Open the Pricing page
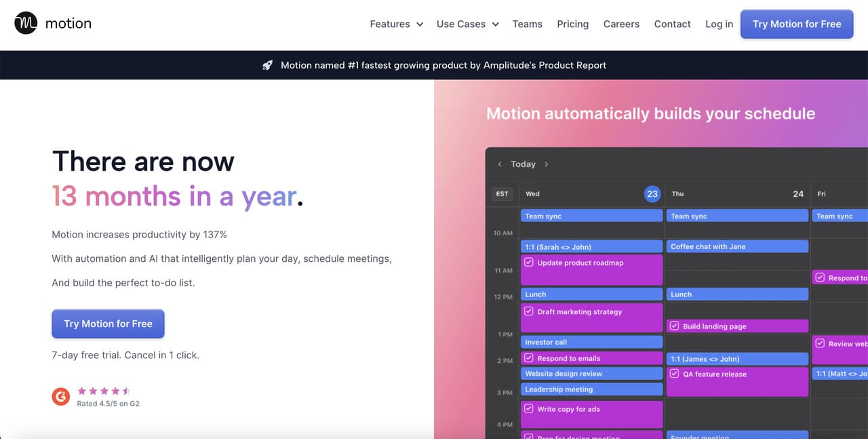 573,24
